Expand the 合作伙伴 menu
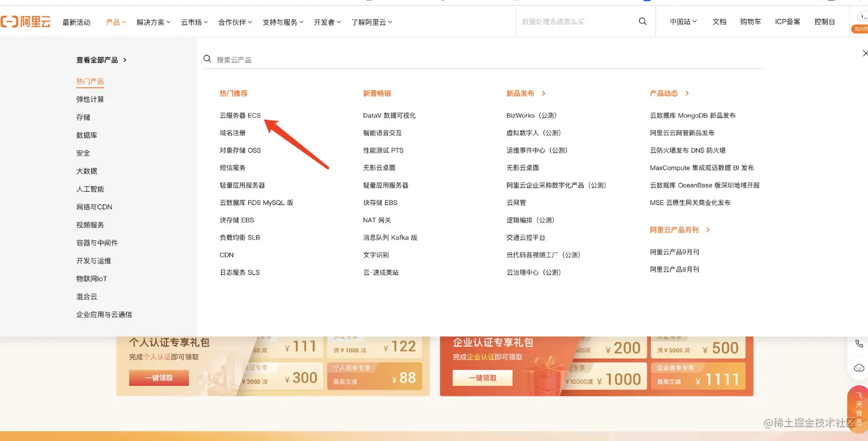 pos(235,22)
